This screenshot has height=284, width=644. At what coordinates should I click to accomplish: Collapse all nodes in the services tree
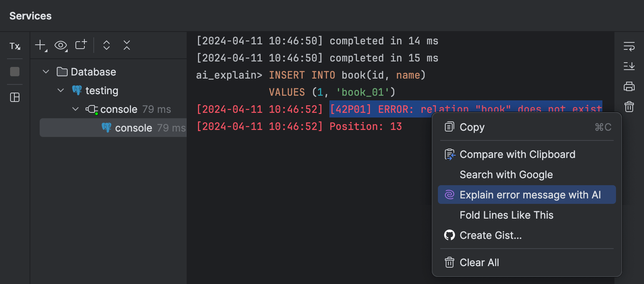126,45
